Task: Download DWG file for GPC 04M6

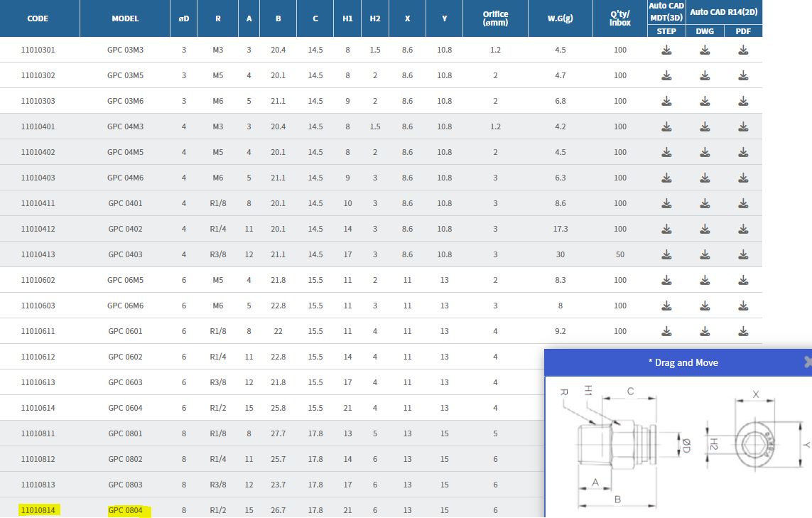Action: coord(705,178)
